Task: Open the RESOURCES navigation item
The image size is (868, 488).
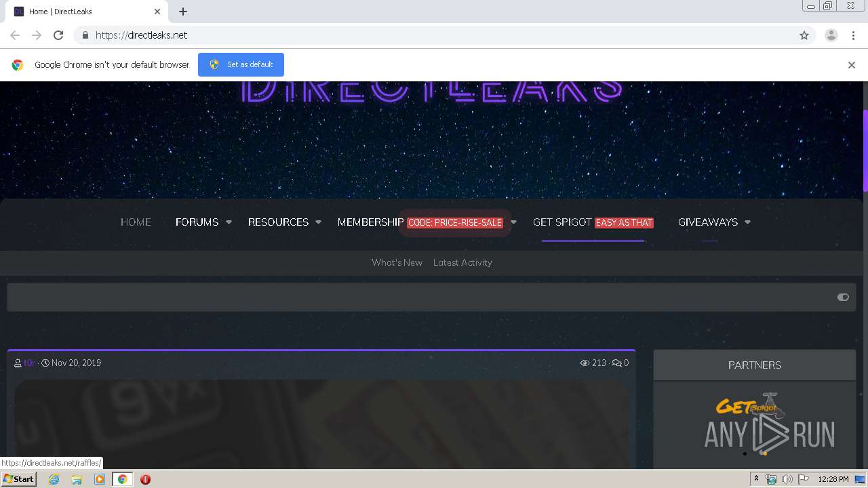Action: click(278, 222)
